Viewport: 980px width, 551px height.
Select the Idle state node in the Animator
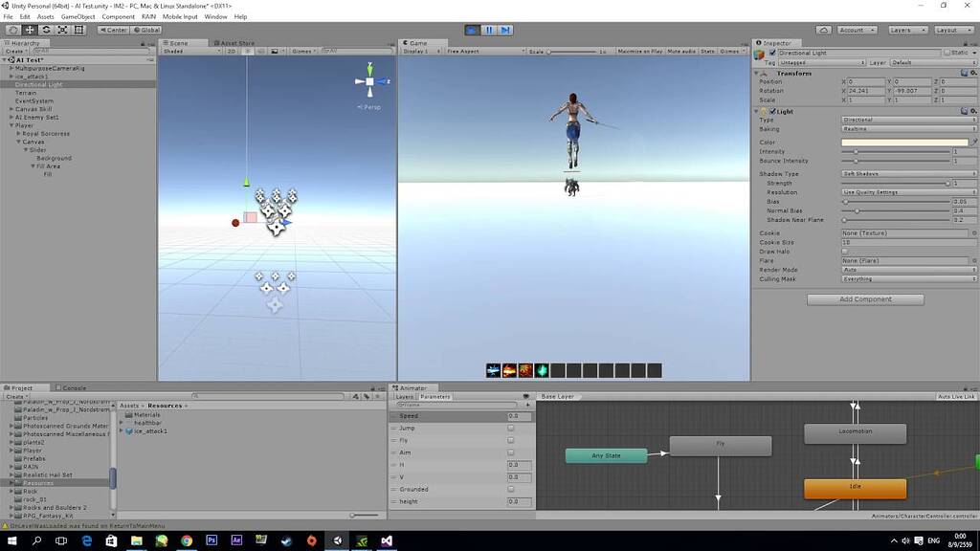(x=857, y=488)
